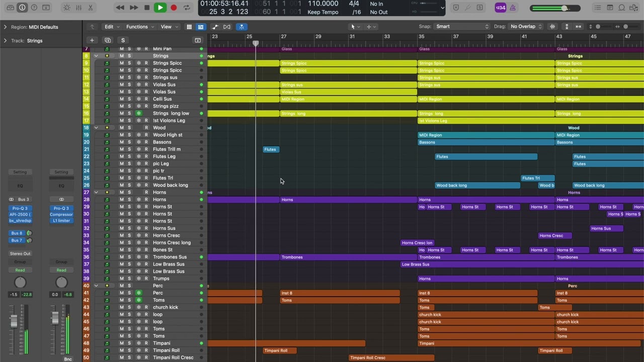The image size is (644, 362).
Task: Open the L1 limiter plugin slot
Action: 61,221
